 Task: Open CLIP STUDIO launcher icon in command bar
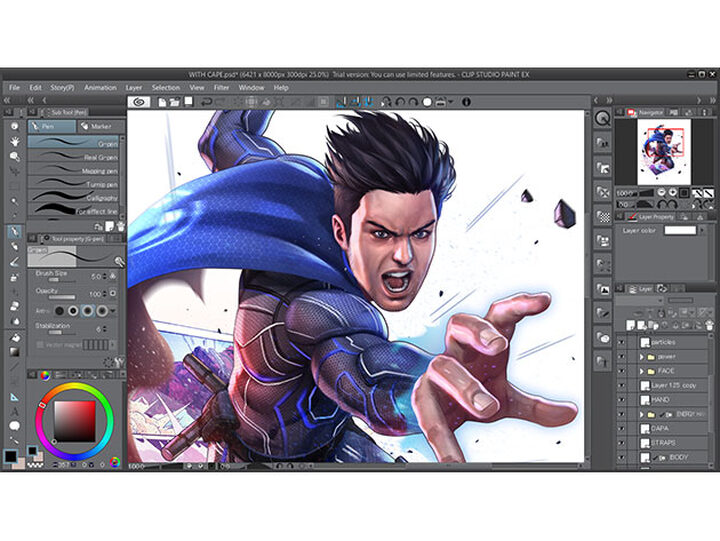[139, 102]
